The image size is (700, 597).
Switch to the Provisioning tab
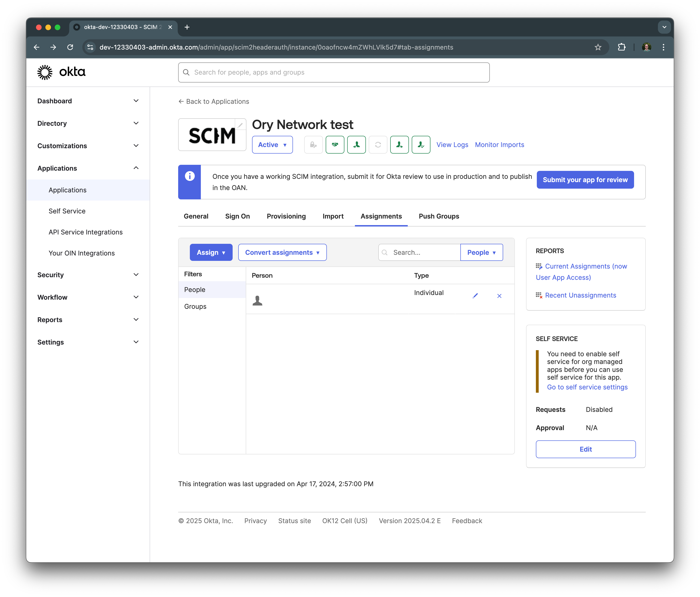click(x=286, y=216)
